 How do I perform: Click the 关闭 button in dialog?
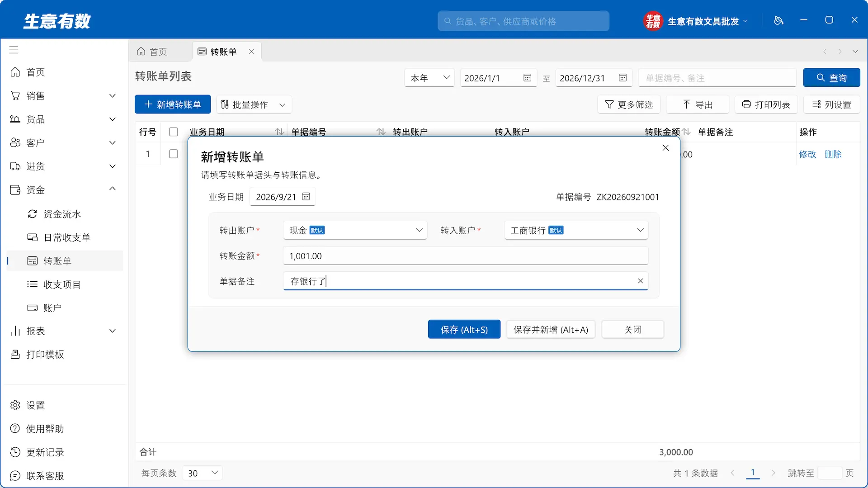(633, 330)
